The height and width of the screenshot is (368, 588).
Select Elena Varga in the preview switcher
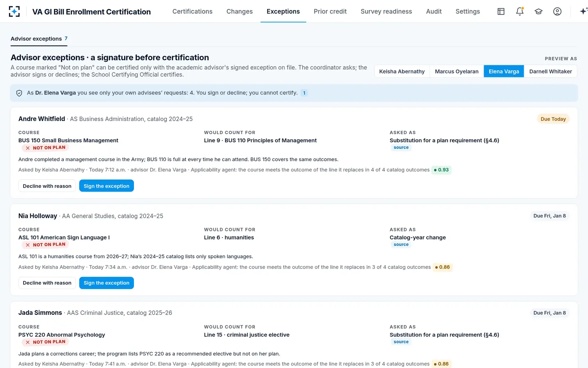click(x=504, y=72)
